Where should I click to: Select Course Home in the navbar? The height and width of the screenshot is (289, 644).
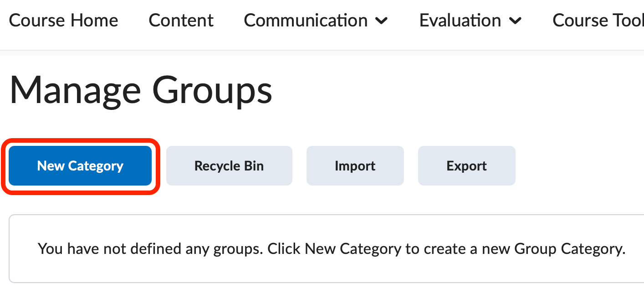pyautogui.click(x=64, y=20)
